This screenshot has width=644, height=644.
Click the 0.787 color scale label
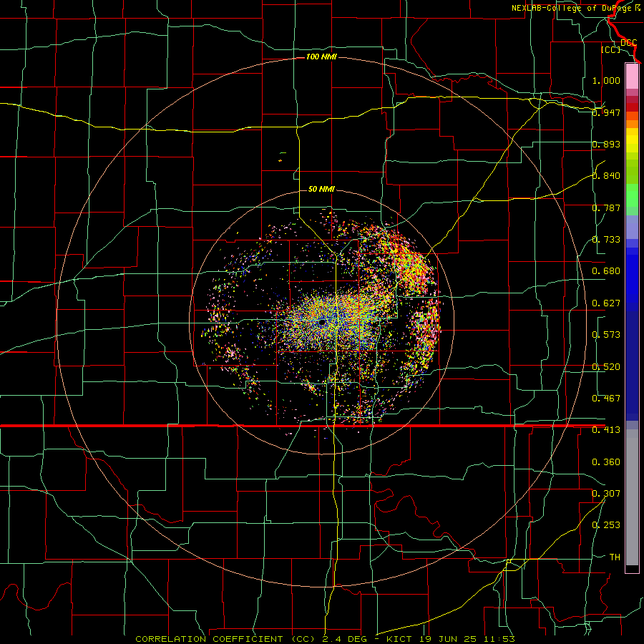click(x=606, y=208)
